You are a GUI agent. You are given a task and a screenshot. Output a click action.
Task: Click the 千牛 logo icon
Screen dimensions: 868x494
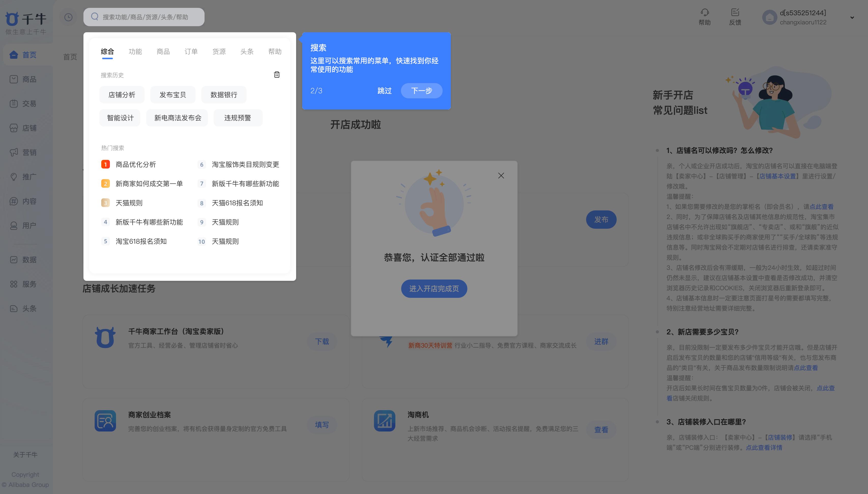(x=12, y=19)
